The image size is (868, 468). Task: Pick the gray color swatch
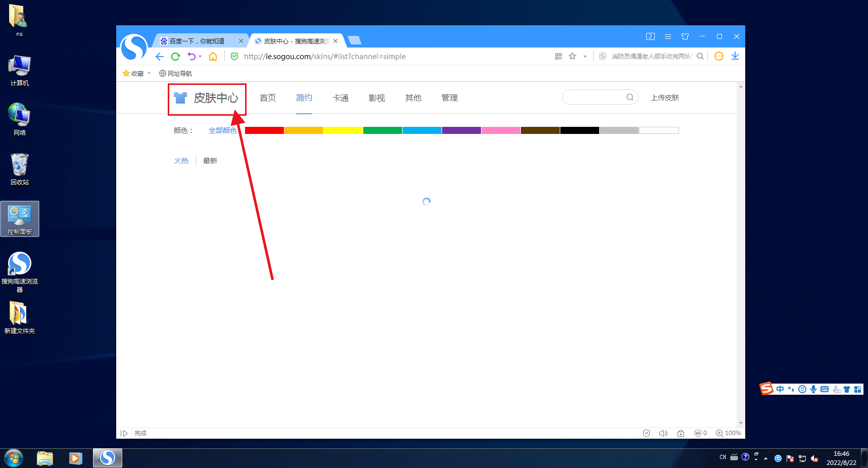(619, 130)
